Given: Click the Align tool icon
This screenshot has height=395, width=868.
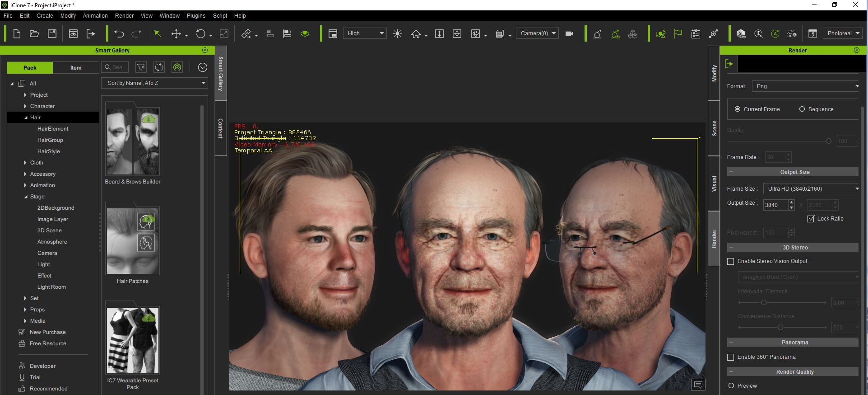Looking at the screenshot, I should pos(269,33).
